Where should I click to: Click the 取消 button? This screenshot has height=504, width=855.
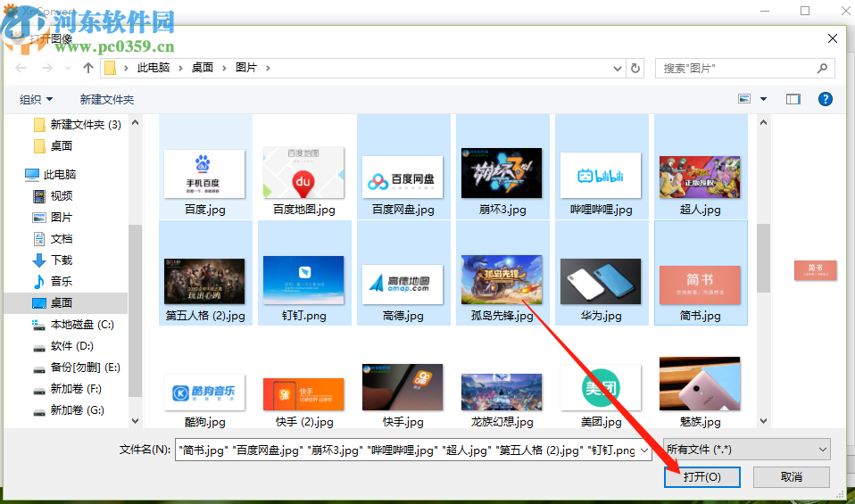792,477
